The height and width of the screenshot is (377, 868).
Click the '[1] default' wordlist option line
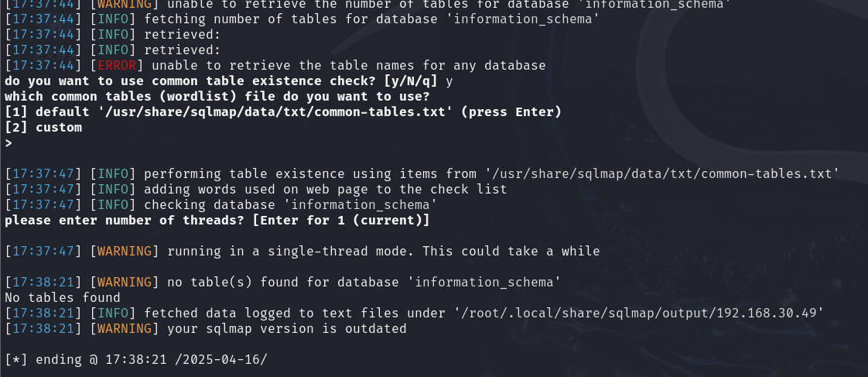[x=283, y=111]
